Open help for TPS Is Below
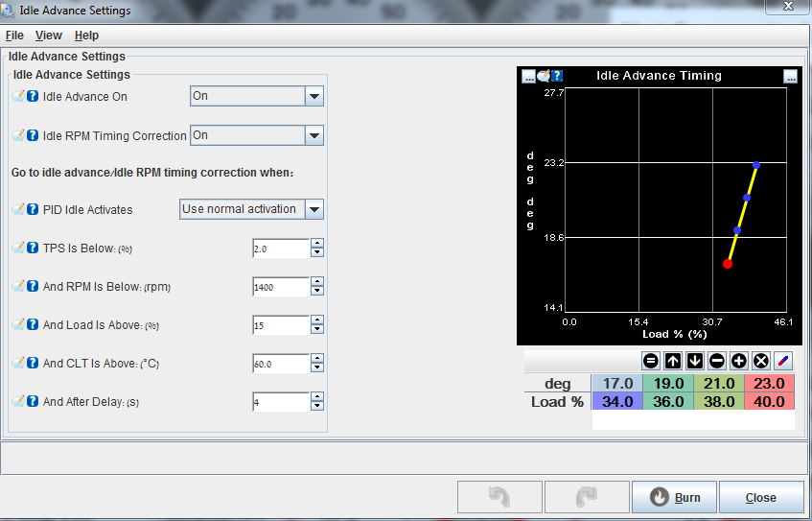 point(32,248)
